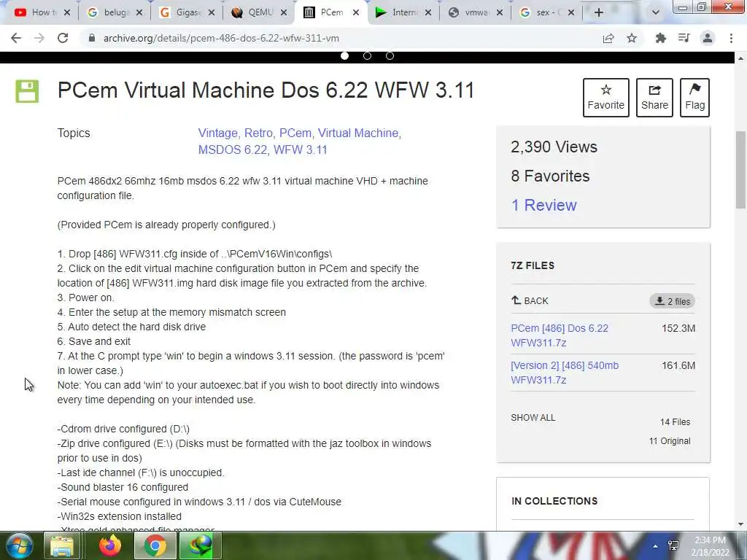Image resolution: width=747 pixels, height=560 pixels.
Task: Open a new tab with plus button
Action: (x=599, y=12)
